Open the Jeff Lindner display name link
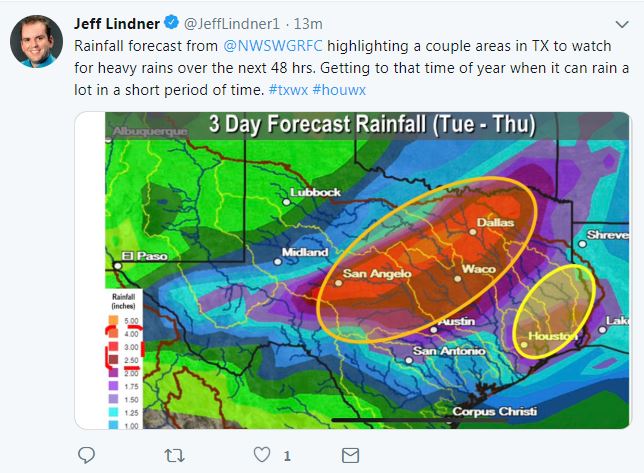Image resolution: width=644 pixels, height=473 pixels. click(x=118, y=23)
